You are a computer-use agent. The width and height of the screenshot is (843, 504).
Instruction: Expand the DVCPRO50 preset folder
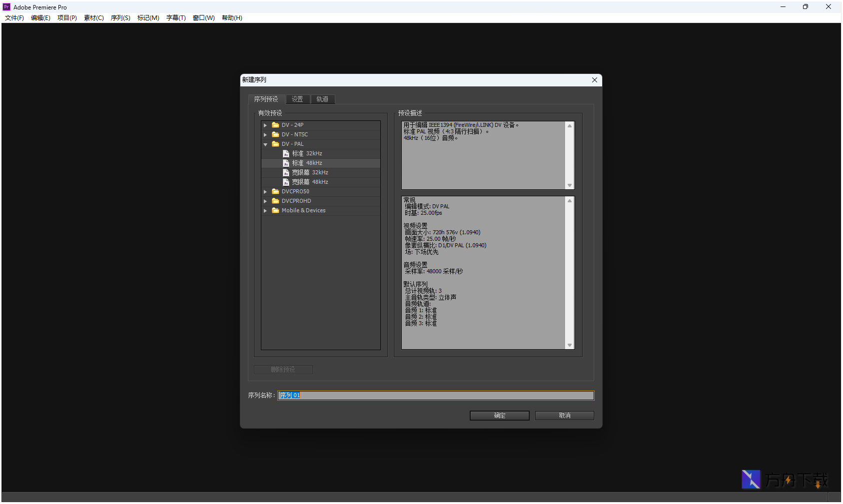(x=265, y=192)
